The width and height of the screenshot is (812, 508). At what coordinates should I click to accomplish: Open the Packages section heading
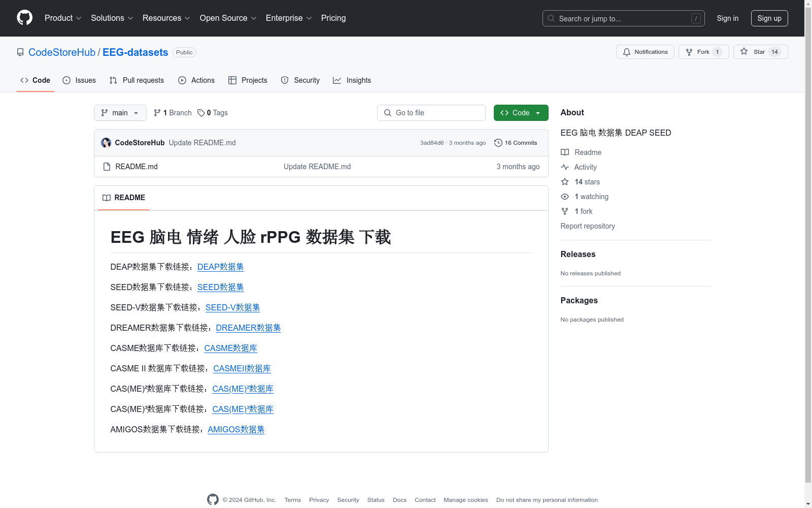point(579,300)
